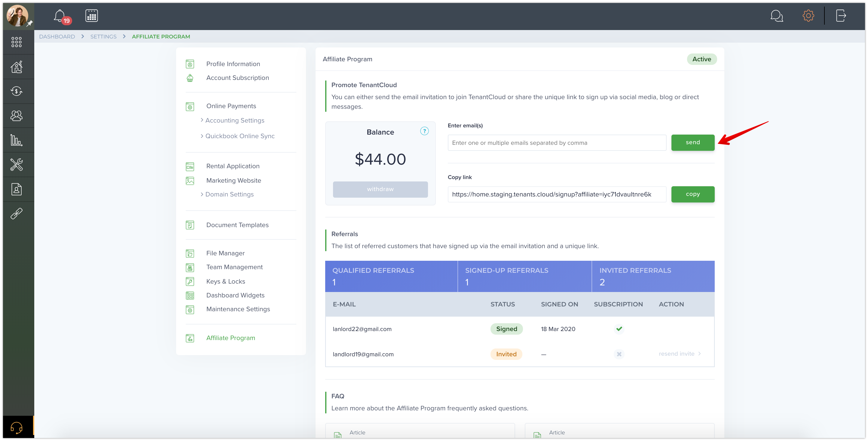Click the Keys & Locks icon
The height and width of the screenshot is (441, 868).
(190, 282)
